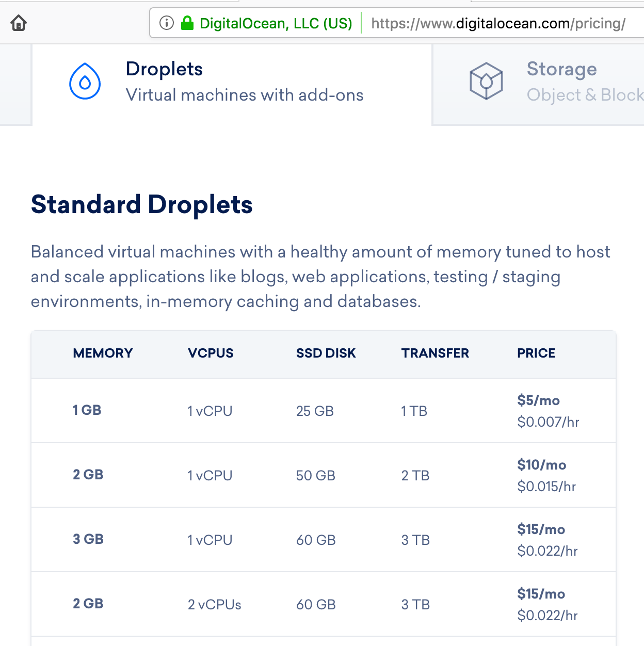Screen dimensions: 644x646
Task: Click the $5/mo price label
Action: pyautogui.click(x=538, y=400)
